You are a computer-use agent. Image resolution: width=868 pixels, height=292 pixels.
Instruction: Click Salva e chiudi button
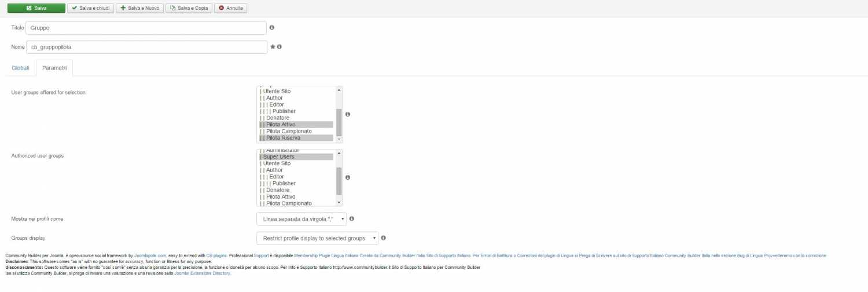(x=90, y=8)
